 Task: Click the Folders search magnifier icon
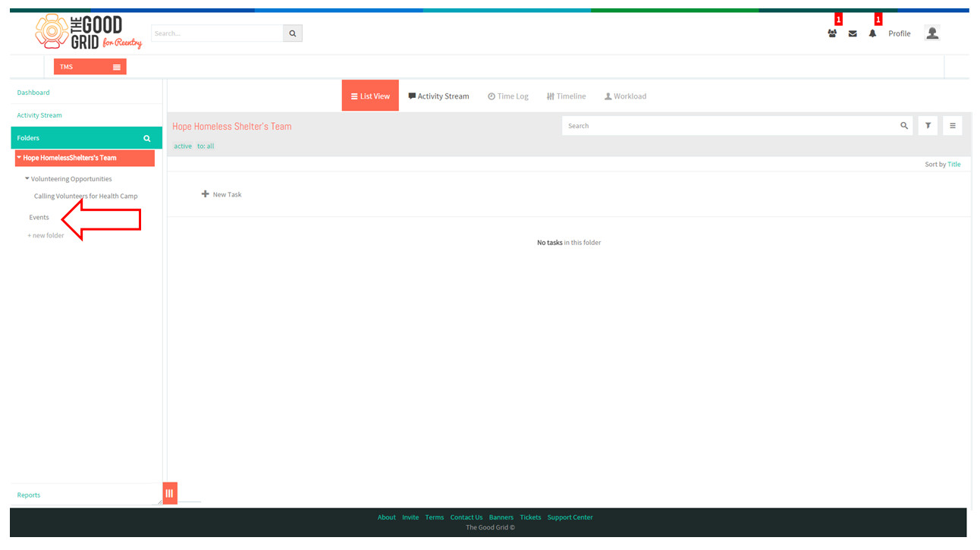pyautogui.click(x=147, y=138)
